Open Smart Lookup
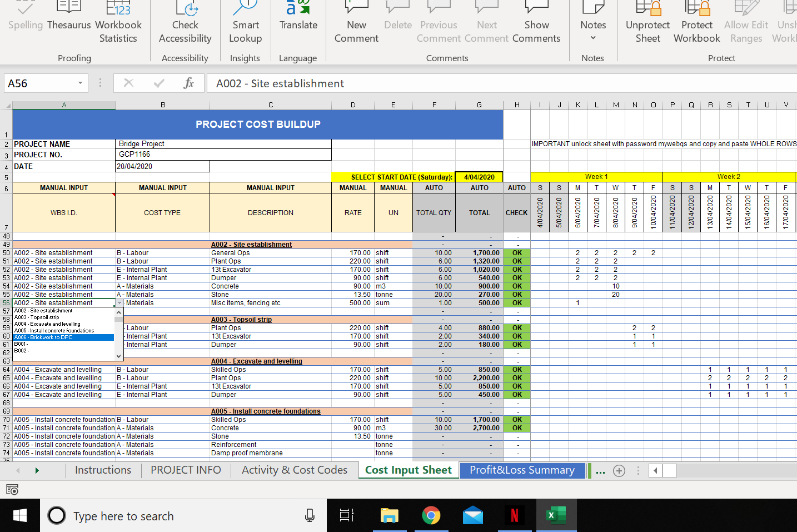This screenshot has width=797, height=532. pos(245,22)
